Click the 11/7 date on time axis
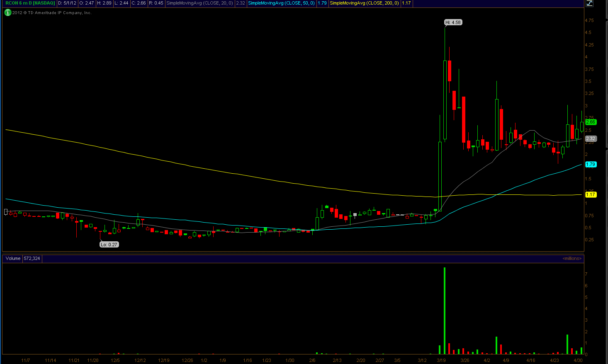The height and width of the screenshot is (364, 608). (x=26, y=360)
